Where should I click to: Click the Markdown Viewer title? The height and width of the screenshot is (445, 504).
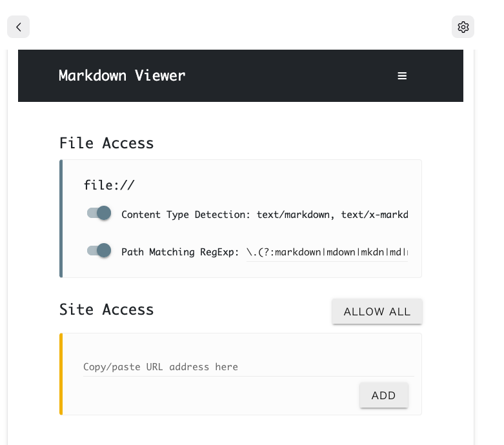pyautogui.click(x=122, y=76)
